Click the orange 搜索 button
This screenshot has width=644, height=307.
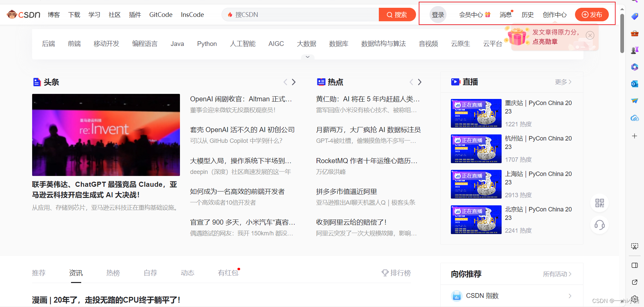[397, 15]
